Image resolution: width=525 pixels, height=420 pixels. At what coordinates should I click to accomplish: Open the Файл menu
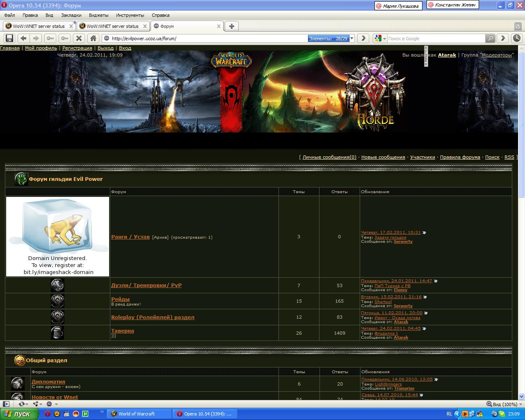click(9, 15)
